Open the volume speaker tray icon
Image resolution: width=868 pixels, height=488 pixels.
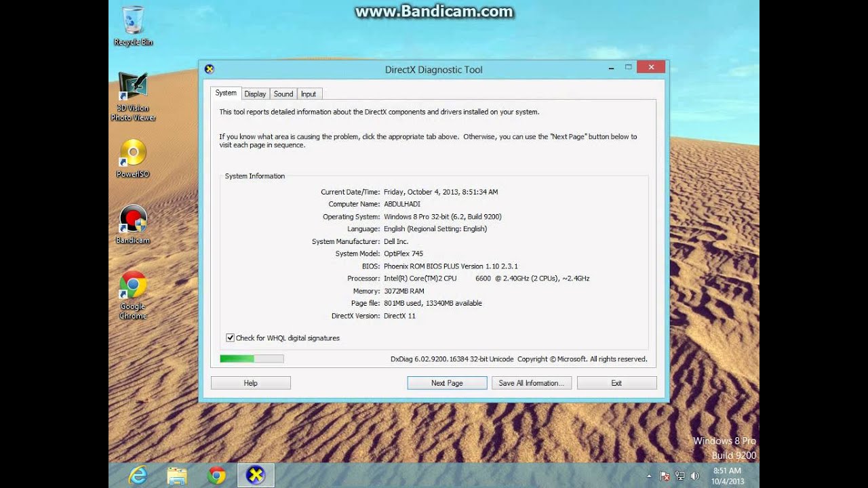(694, 476)
